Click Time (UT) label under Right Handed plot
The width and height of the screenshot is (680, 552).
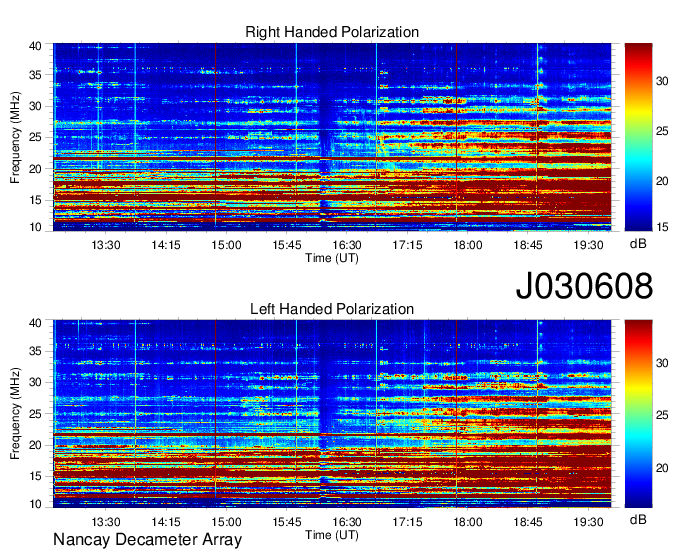tap(332, 258)
